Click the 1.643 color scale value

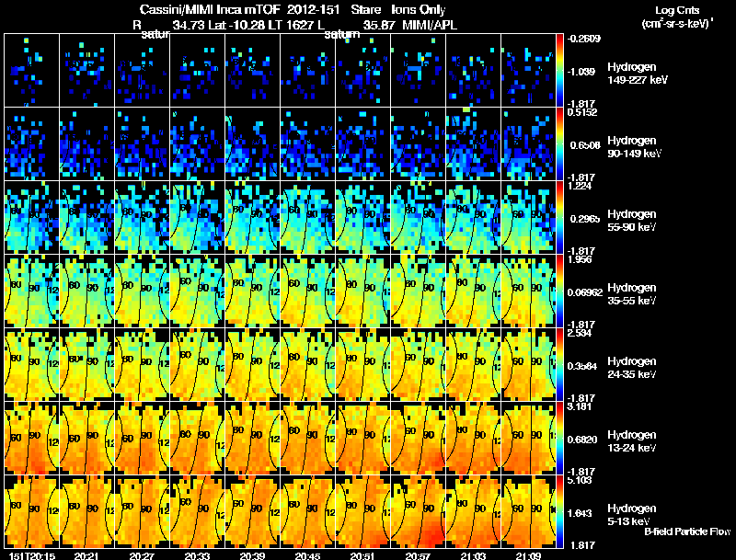(x=580, y=513)
